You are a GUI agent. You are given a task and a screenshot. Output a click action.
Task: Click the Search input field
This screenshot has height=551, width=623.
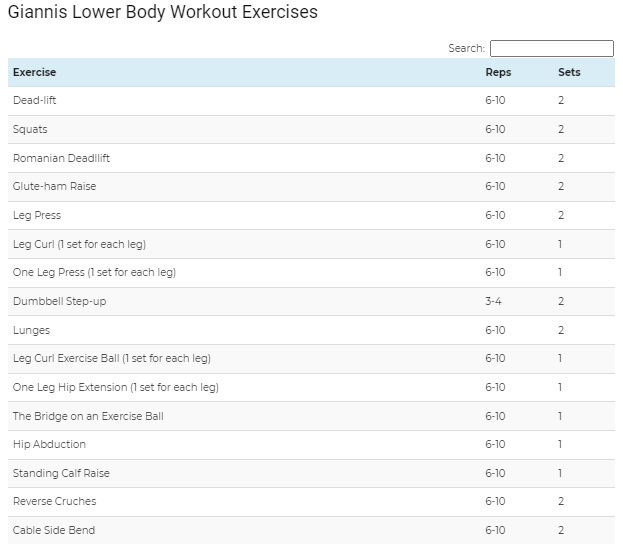coord(551,48)
